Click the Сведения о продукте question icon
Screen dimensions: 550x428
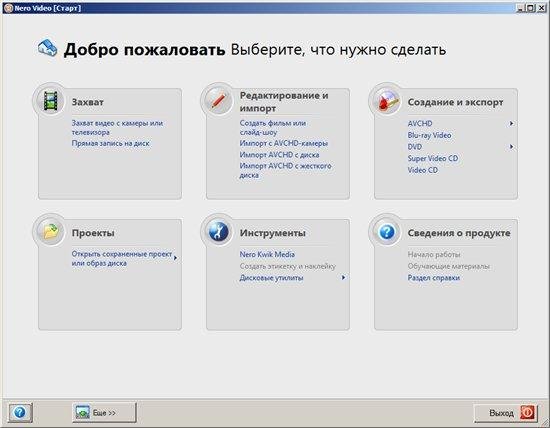pyautogui.click(x=386, y=232)
